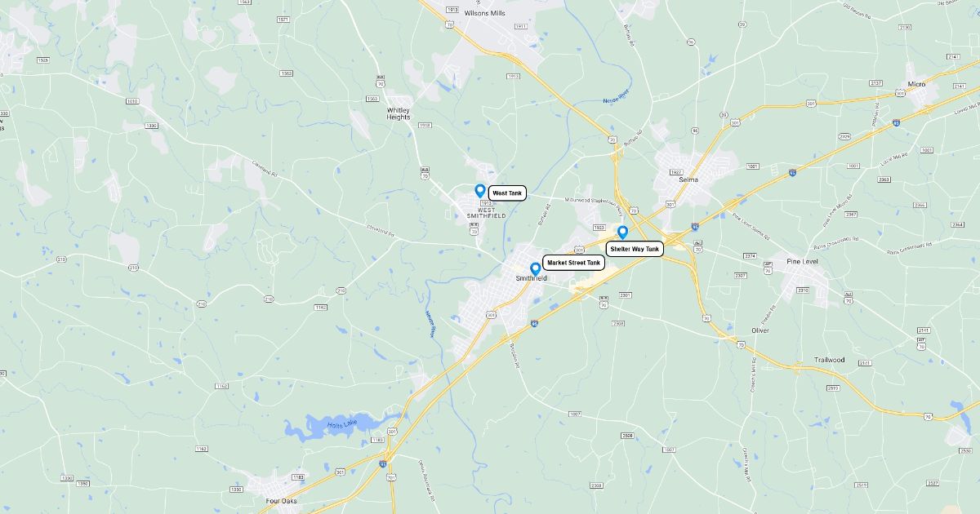Screen dimensions: 980x514
Task: Click the Wilsons Mills place name
Action: click(x=486, y=14)
